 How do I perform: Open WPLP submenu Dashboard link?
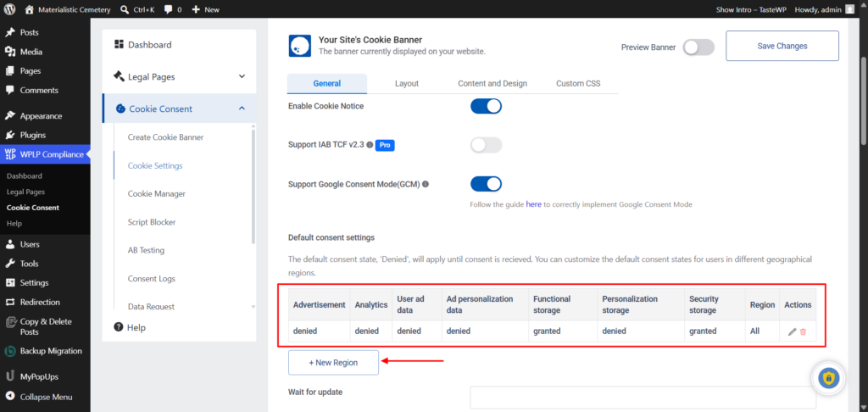[25, 176]
